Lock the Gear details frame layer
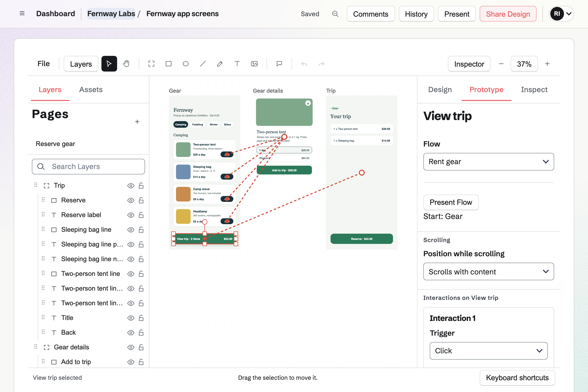The height and width of the screenshot is (392, 588). (x=141, y=347)
